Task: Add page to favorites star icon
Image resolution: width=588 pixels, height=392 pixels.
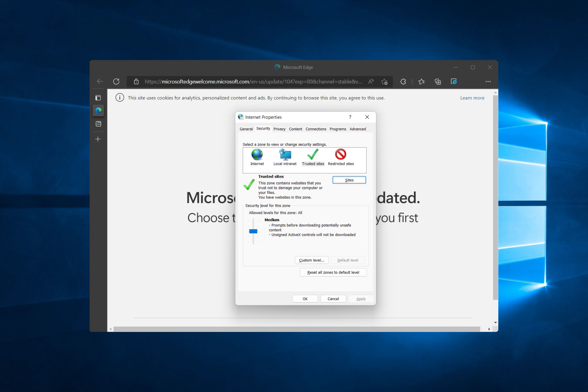Action: point(384,81)
